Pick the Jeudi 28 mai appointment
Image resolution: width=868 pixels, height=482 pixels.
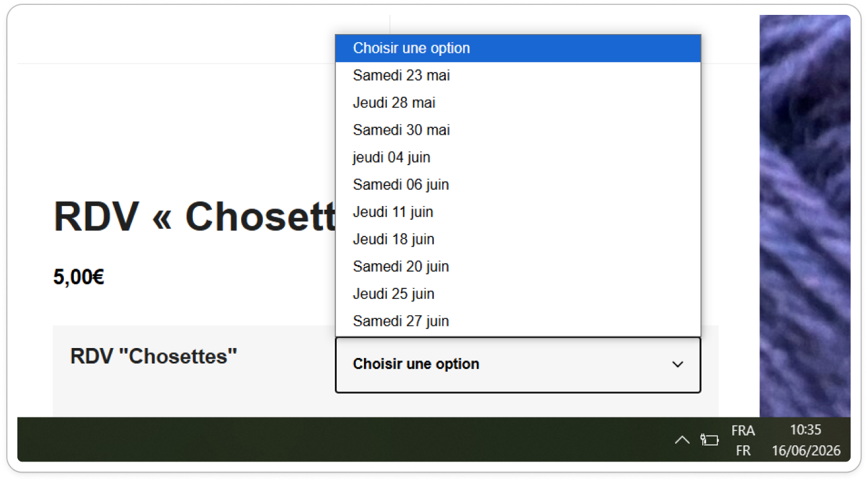point(518,103)
